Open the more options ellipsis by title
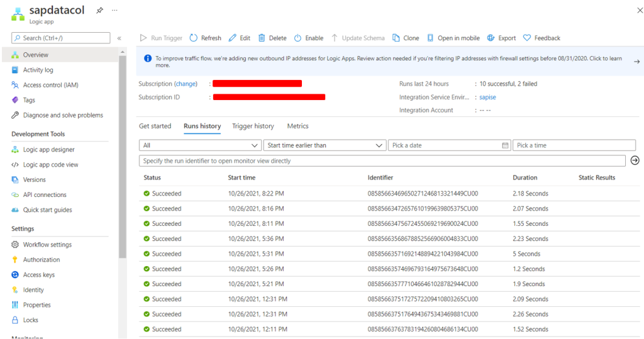 (114, 10)
